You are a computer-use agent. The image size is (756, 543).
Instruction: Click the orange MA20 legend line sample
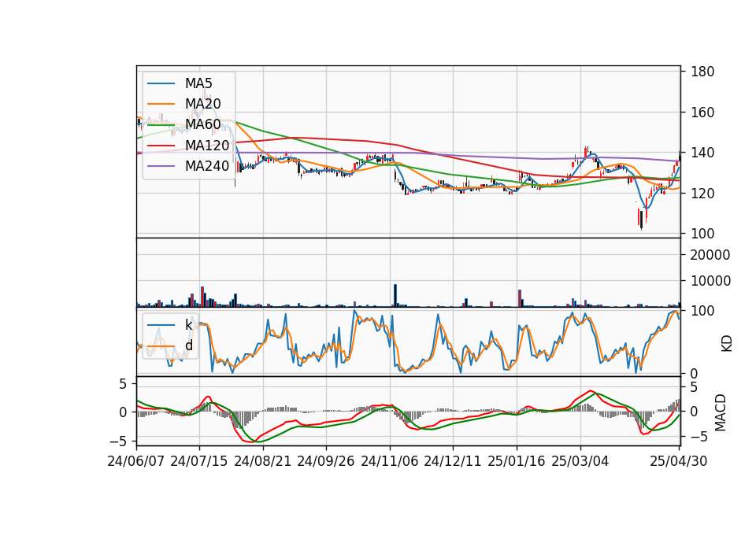click(x=161, y=104)
